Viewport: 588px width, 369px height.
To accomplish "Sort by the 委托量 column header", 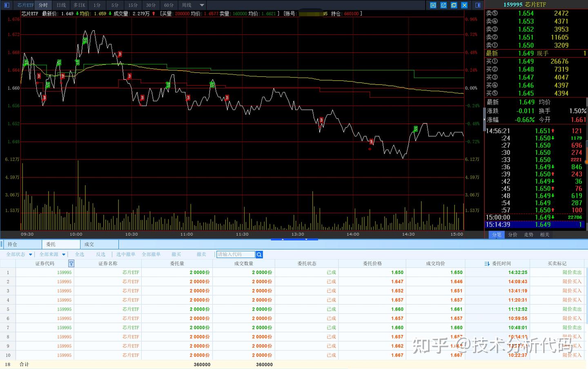I will pyautogui.click(x=177, y=264).
